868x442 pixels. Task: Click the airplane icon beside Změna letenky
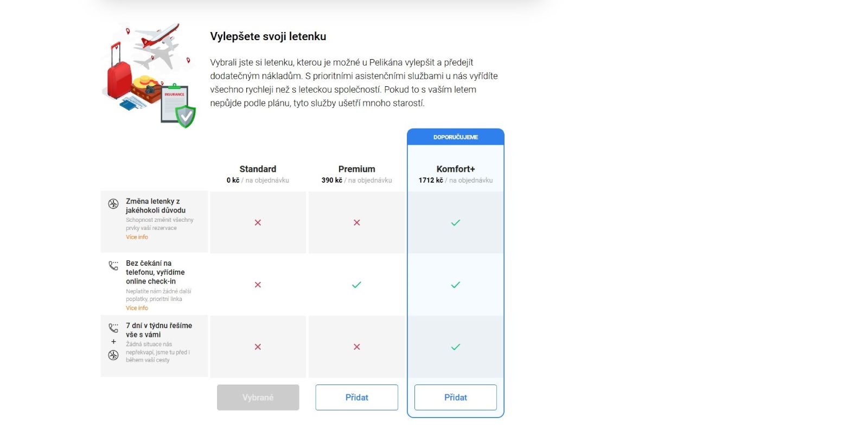point(113,204)
